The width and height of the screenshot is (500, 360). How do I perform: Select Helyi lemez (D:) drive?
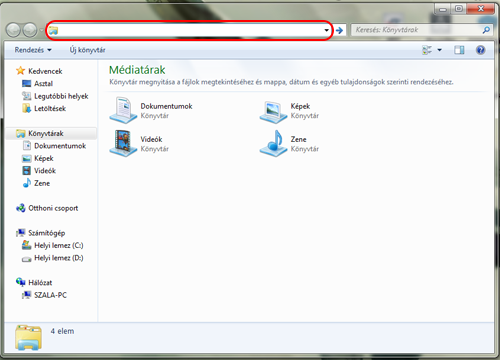click(59, 258)
